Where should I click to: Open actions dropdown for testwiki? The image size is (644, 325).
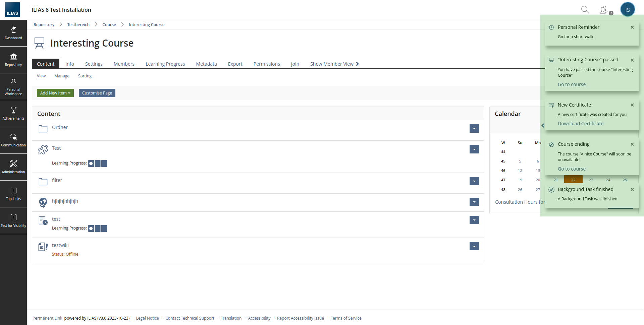pos(474,246)
